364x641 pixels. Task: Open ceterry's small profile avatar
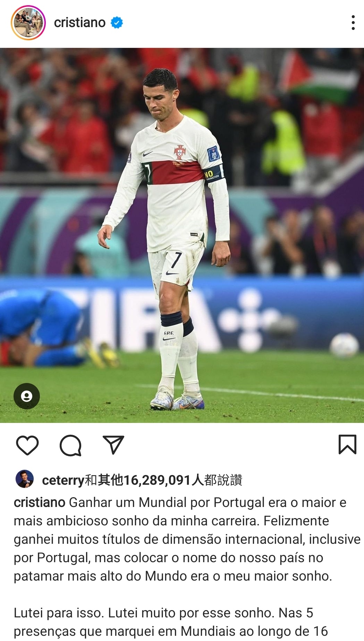click(25, 479)
